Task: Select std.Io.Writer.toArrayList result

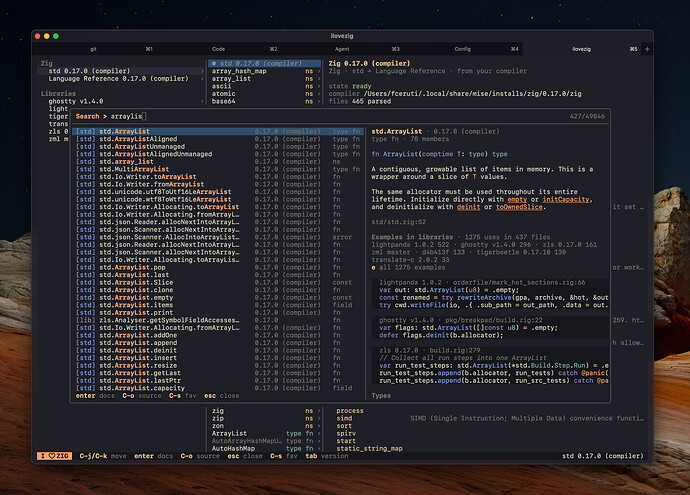Action: 218,176
